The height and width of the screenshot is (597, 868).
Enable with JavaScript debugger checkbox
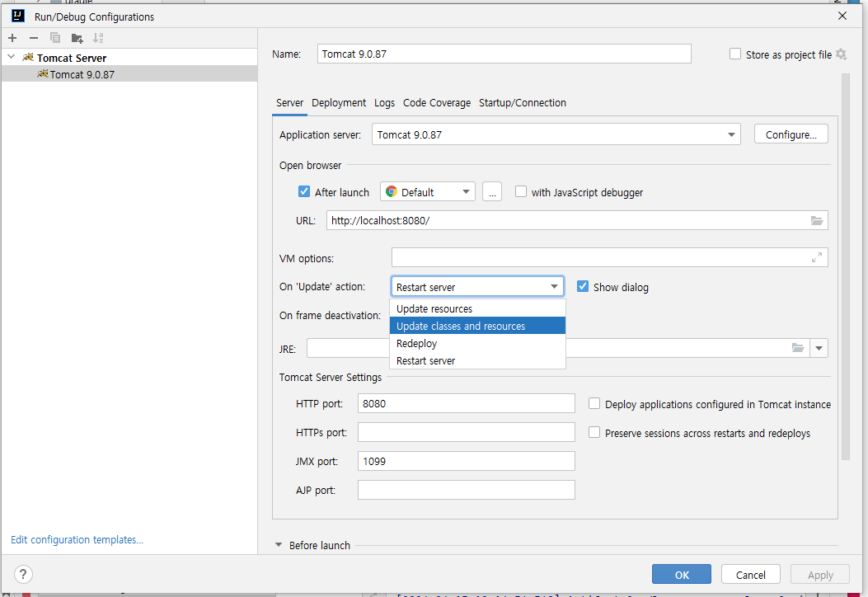pyautogui.click(x=521, y=191)
